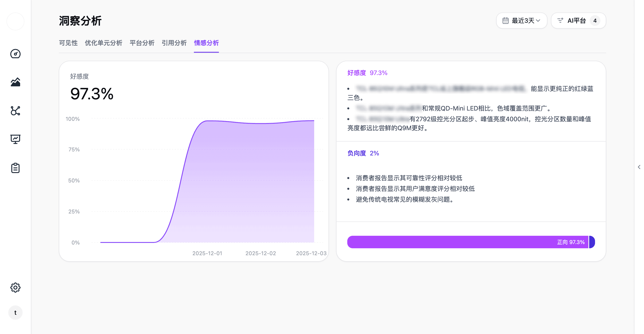Select the trend chart icon in sidebar
Screen dimensions: 644x334
[x=15, y=82]
